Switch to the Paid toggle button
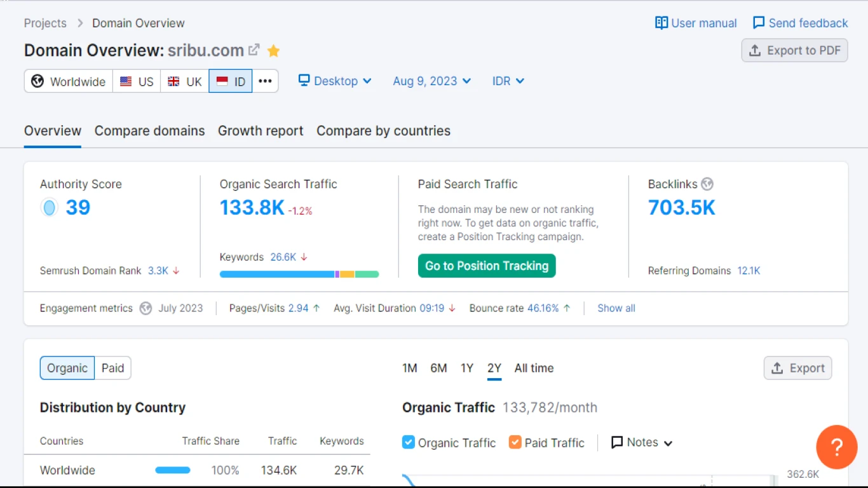This screenshot has height=488, width=868. pos(113,368)
